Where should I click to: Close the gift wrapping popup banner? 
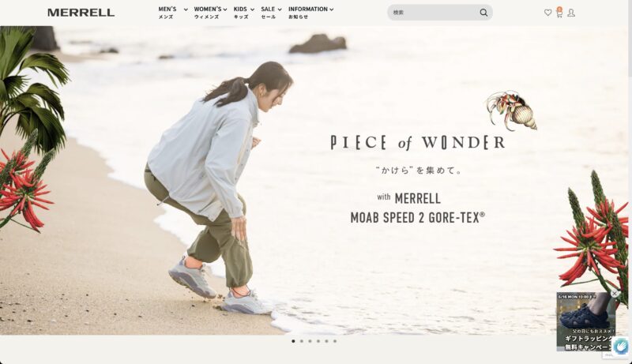tap(615, 294)
